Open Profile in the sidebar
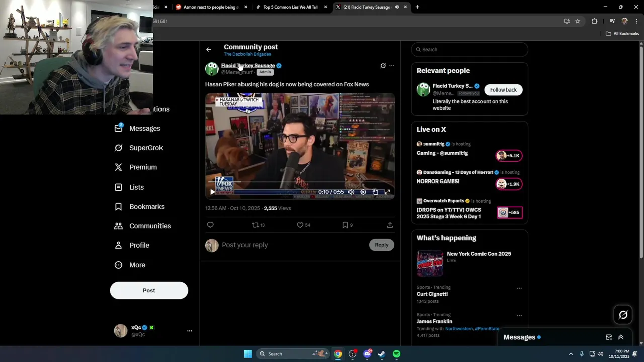Viewport: 644px width, 362px height. tap(132, 245)
